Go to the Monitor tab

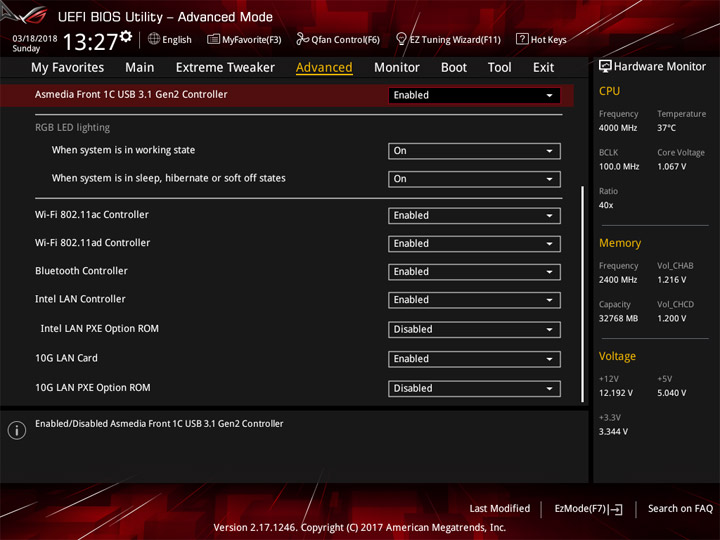[397, 68]
